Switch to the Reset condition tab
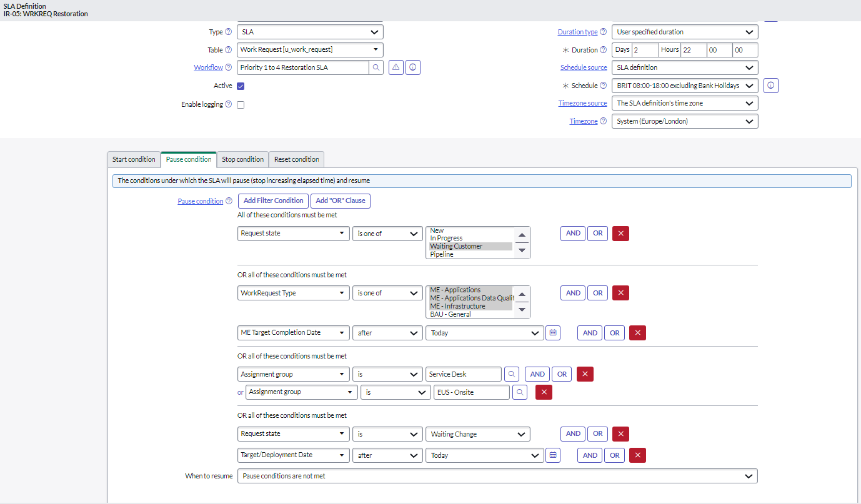861x504 pixels. click(x=296, y=159)
